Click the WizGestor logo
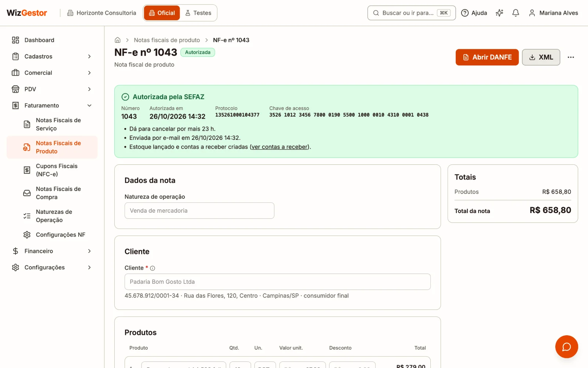The image size is (588, 368). (27, 13)
